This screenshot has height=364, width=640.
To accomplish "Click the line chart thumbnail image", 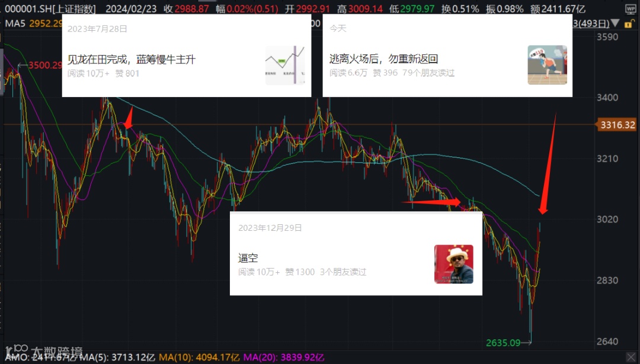I will 285,65.
